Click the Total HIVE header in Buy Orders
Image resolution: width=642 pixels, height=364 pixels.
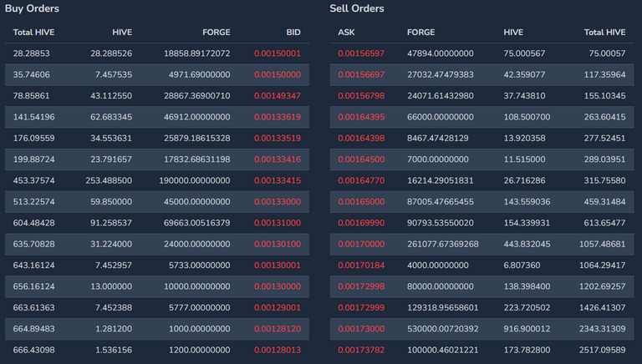point(33,33)
